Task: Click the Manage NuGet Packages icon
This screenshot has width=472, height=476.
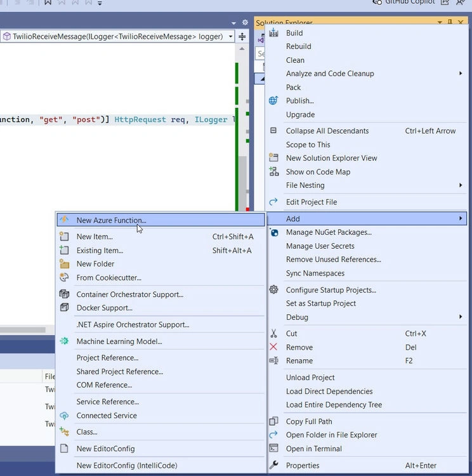Action: point(274,232)
